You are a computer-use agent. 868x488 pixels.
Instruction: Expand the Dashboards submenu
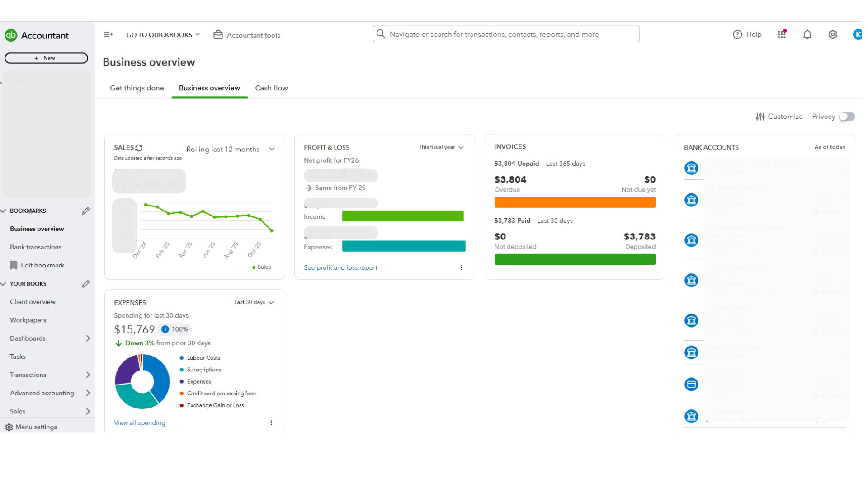pyautogui.click(x=88, y=338)
